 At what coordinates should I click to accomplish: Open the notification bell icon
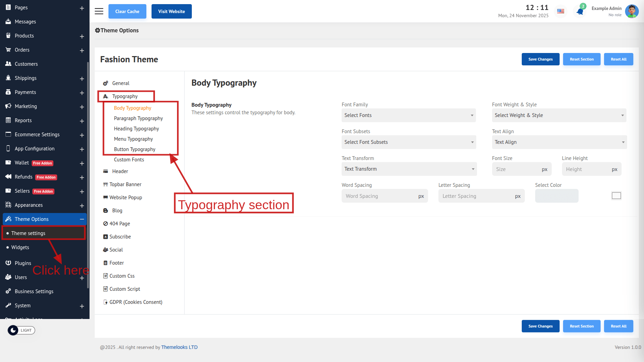(580, 11)
